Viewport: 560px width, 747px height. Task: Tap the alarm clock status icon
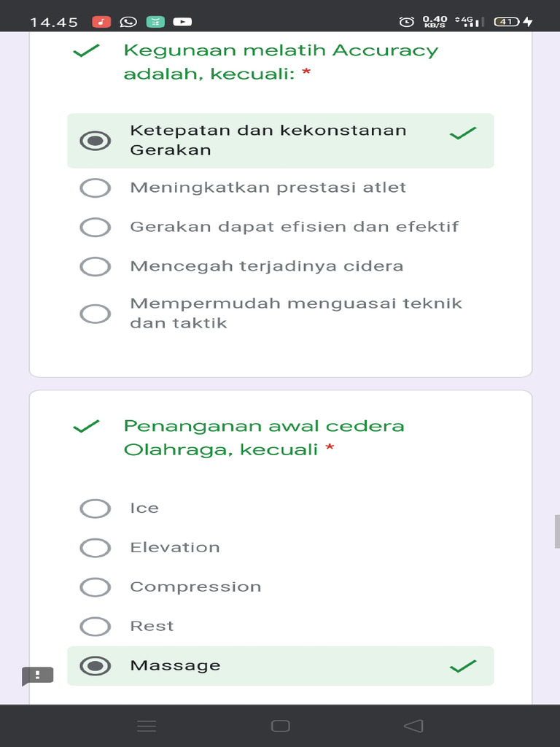click(406, 22)
